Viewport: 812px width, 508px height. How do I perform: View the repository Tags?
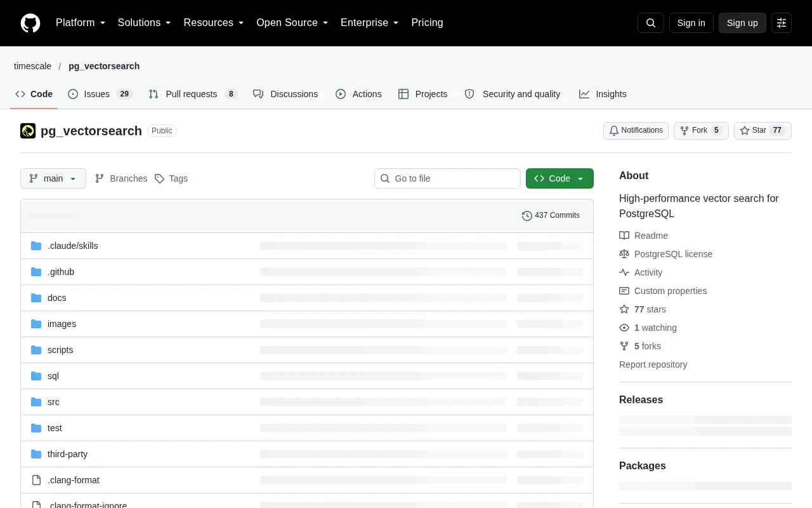[171, 178]
